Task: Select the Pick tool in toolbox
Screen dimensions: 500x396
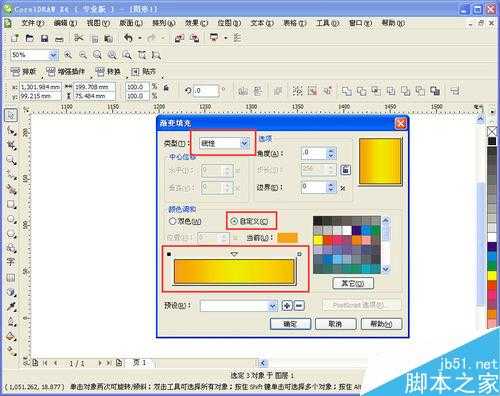Action: pos(11,116)
